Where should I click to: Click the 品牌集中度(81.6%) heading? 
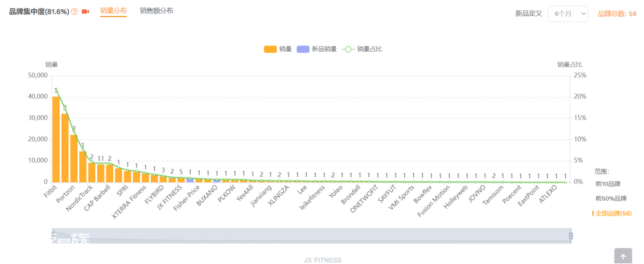click(39, 12)
